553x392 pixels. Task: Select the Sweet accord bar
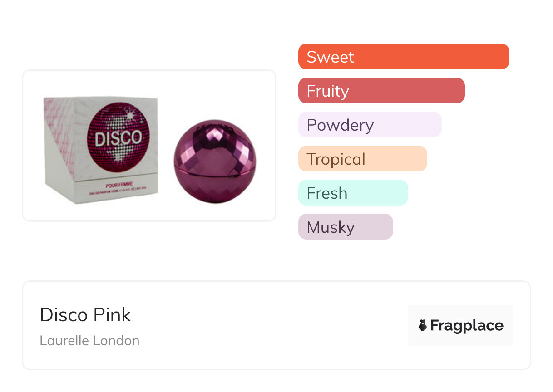[404, 57]
